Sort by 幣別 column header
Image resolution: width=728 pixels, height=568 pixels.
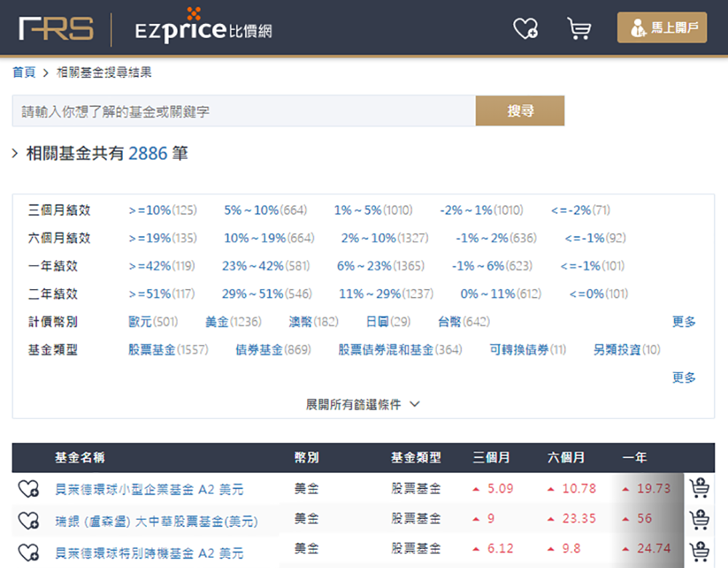tap(306, 457)
